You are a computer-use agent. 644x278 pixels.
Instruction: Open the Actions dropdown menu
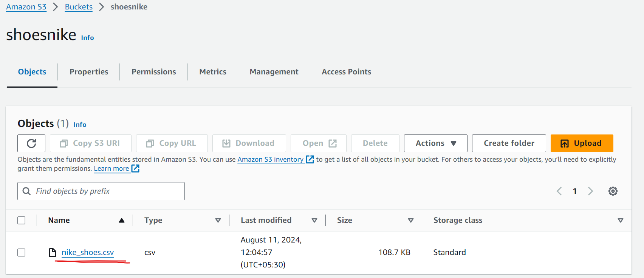click(x=435, y=143)
